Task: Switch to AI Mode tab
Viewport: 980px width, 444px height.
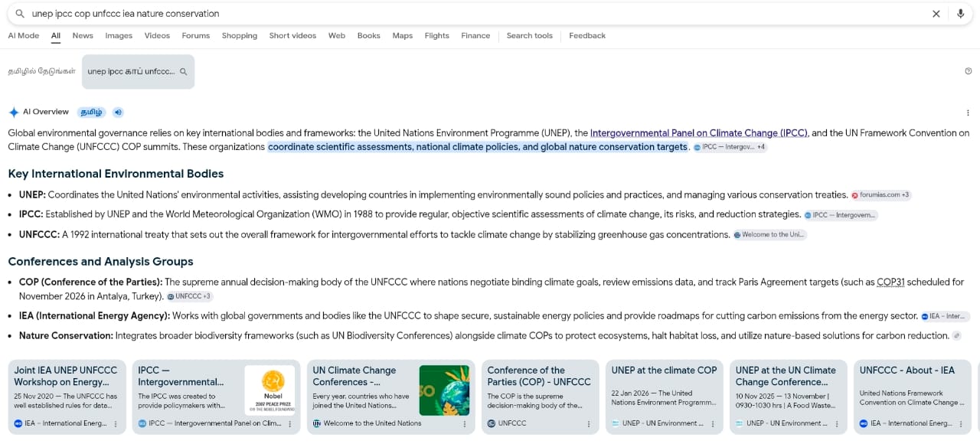Action: pos(24,36)
